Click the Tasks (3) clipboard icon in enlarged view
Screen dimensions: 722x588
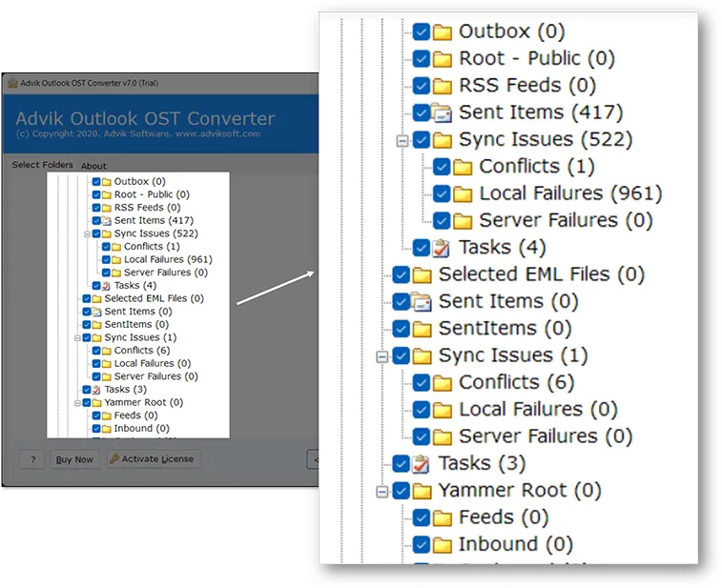(422, 464)
